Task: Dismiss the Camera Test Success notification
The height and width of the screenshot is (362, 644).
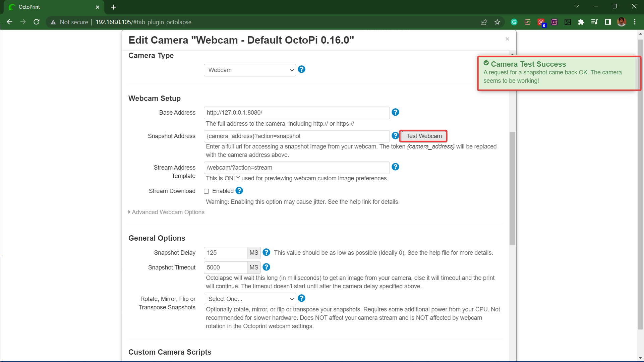Action: pyautogui.click(x=559, y=73)
